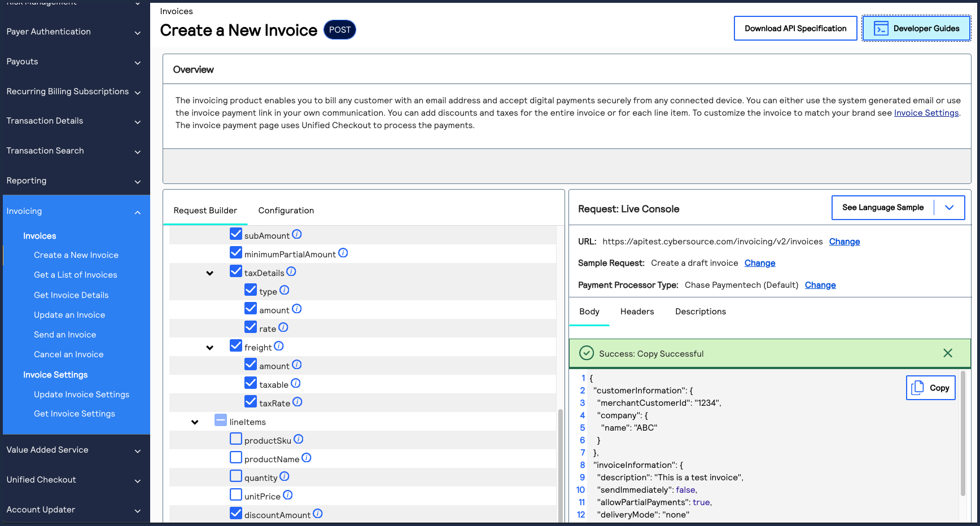The image size is (980, 526).
Task: Disable the discountAmount field
Action: tap(236, 513)
